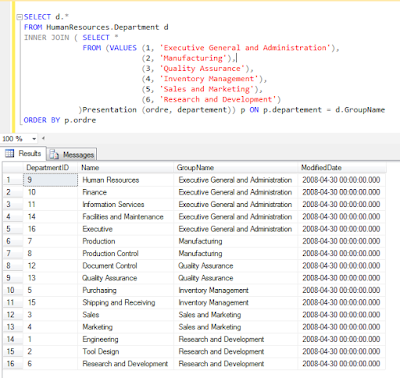The width and height of the screenshot is (400, 378).
Task: Click DepartmentID 15 cell
Action: (x=50, y=302)
